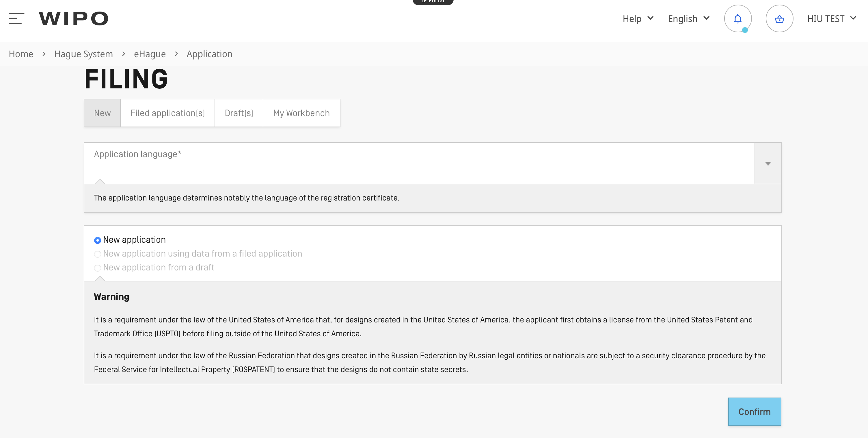The height and width of the screenshot is (438, 868).
Task: Open the notifications bell
Action: tap(737, 18)
